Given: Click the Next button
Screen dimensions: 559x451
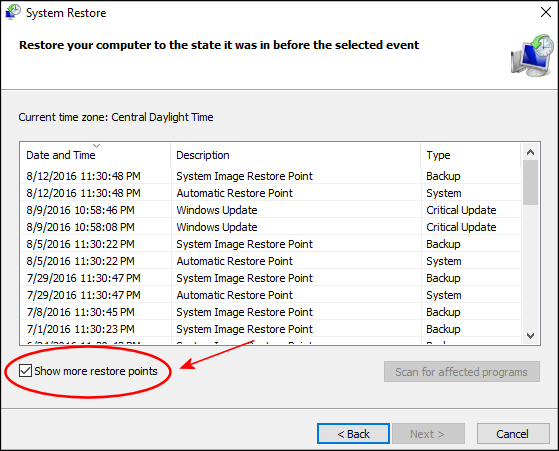Looking at the screenshot, I should click(428, 434).
